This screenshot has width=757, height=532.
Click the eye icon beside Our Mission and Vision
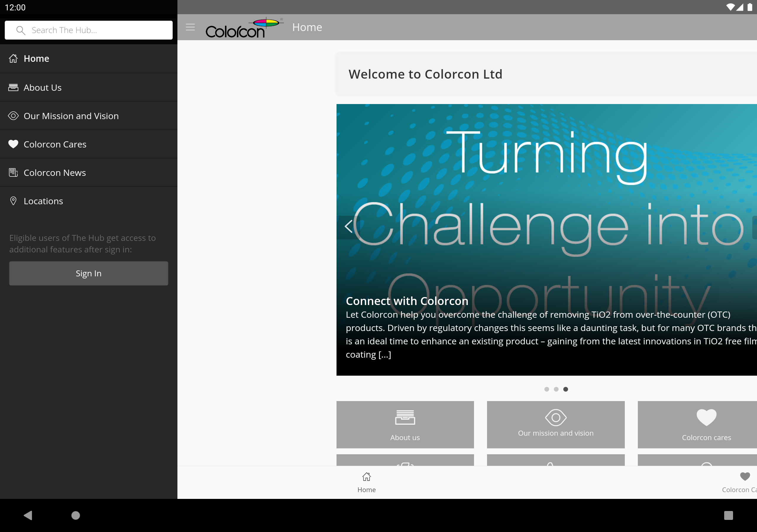point(13,116)
